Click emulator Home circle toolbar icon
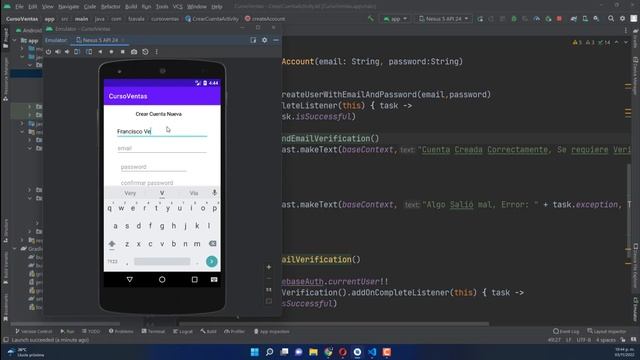The image size is (640, 360). point(111,52)
